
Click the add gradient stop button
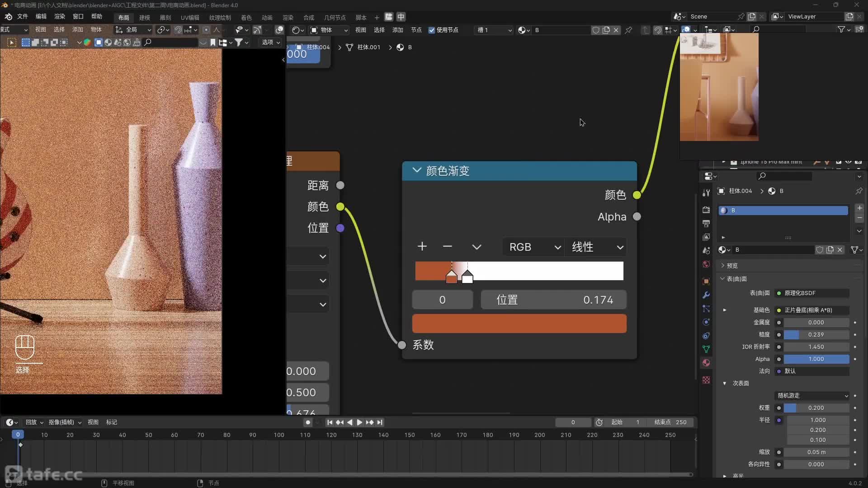pyautogui.click(x=422, y=247)
